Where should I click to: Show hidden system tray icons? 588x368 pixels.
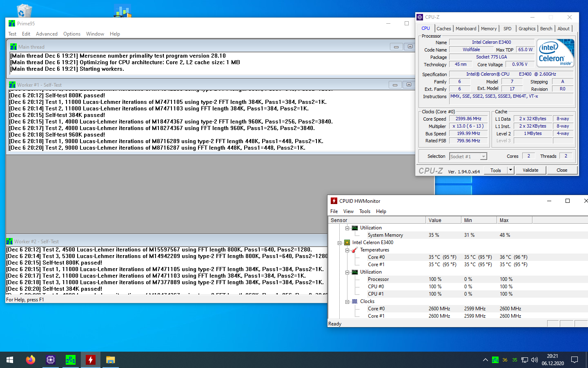485,360
